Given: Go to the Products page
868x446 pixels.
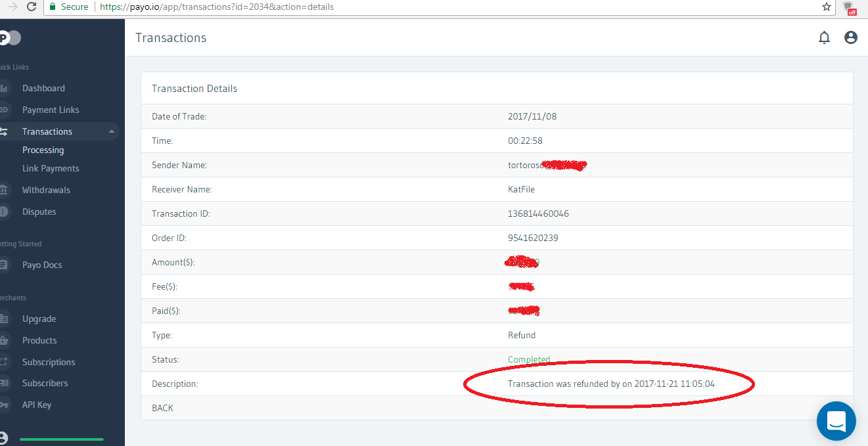Looking at the screenshot, I should tap(39, 340).
